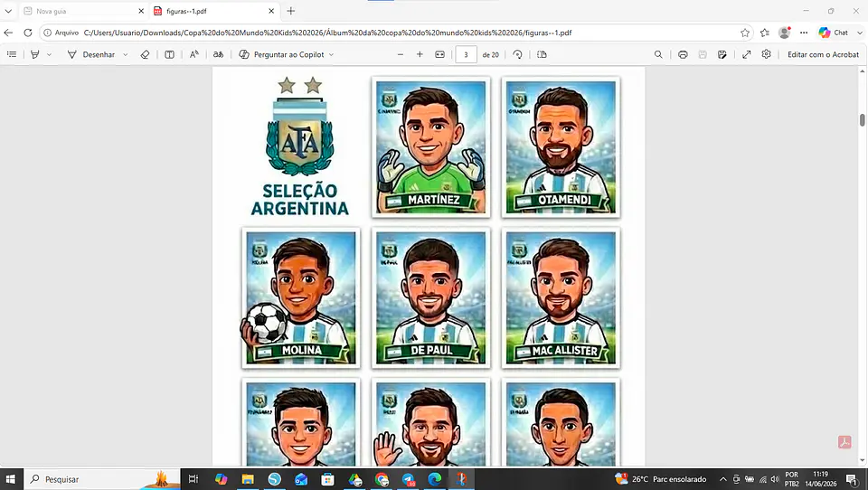
Task: Click the scrollbar up arrow
Action: (x=862, y=71)
